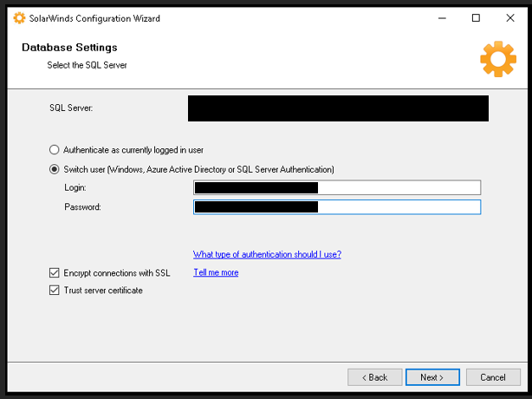Click the 'Login:' label
Image resolution: width=532 pixels, height=399 pixels.
[75, 187]
